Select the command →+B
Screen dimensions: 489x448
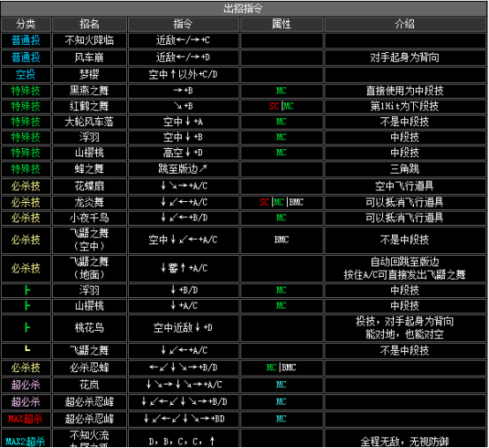[183, 91]
